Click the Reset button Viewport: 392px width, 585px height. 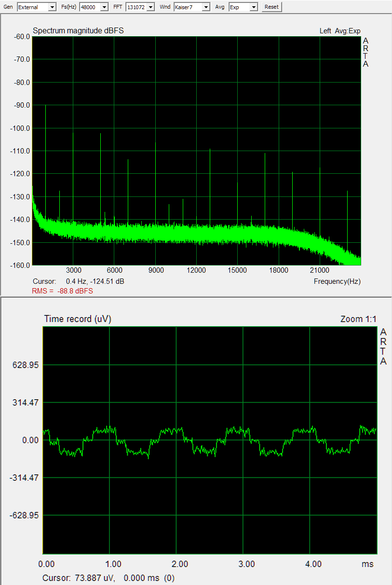271,7
